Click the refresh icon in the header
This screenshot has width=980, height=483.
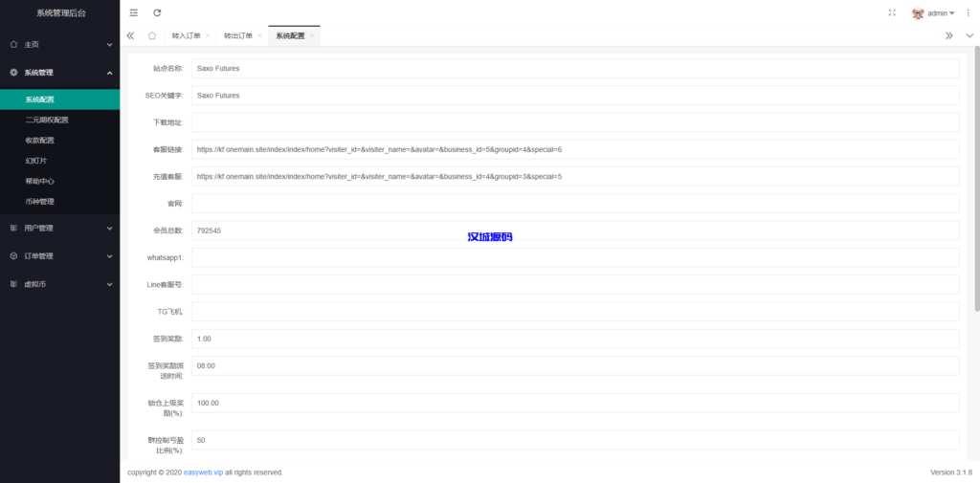157,12
